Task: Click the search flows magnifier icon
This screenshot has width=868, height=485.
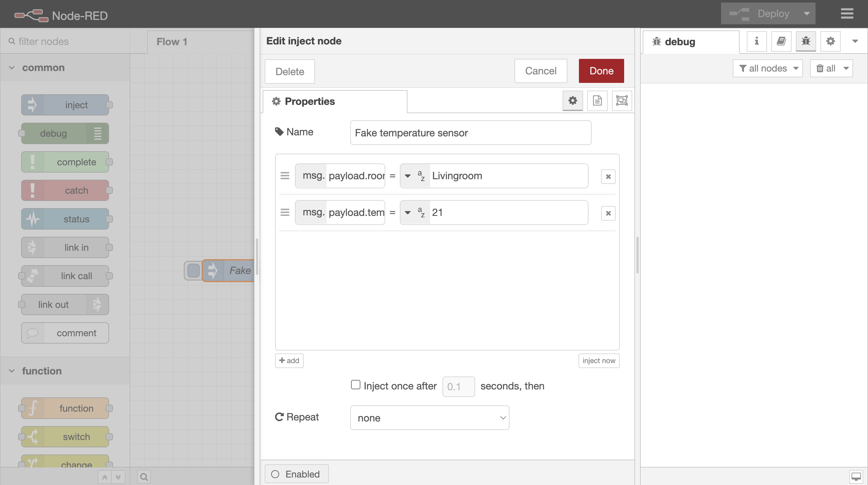Action: [x=144, y=476]
